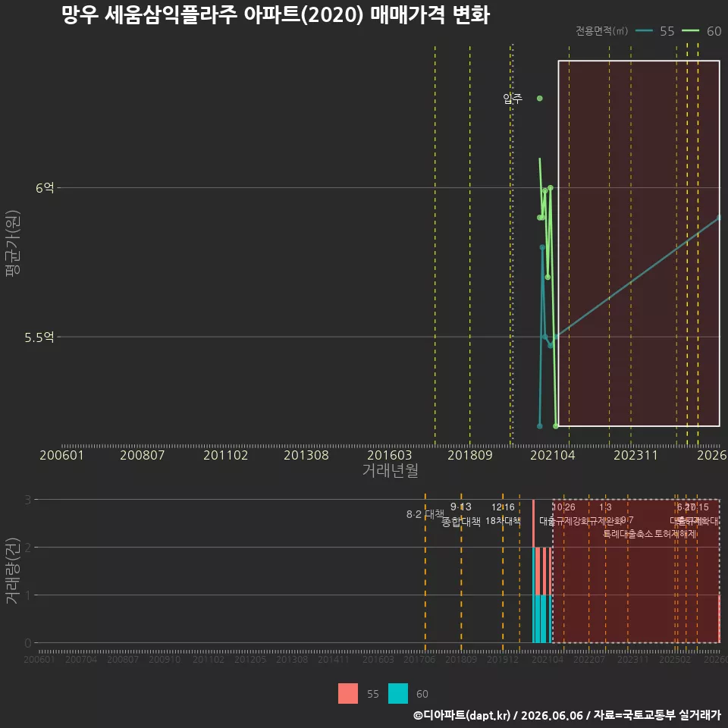The image size is (728, 728).
Task: Click the '200807' label on the price chart axis
Action: coord(143,455)
